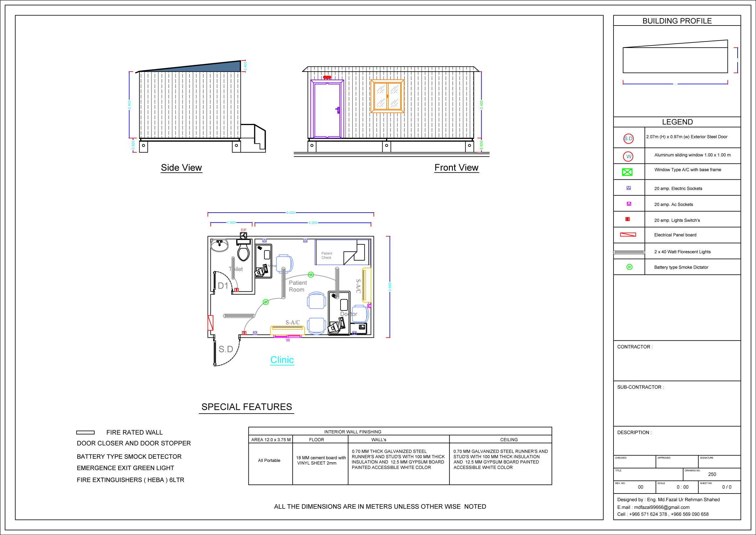Screen dimensions: 756x535
Task: Click smoke detector on the curved partition's lower end
Action: 265,302
